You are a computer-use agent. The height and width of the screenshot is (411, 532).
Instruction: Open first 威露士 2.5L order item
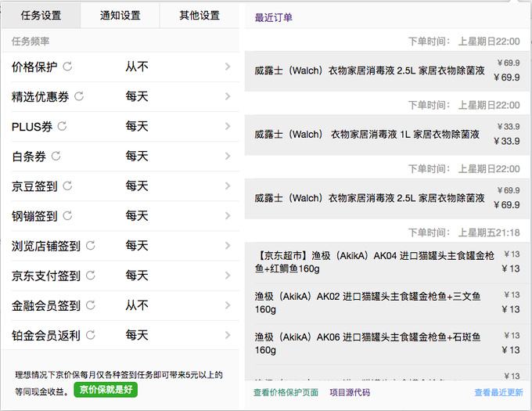pyautogui.click(x=387, y=71)
